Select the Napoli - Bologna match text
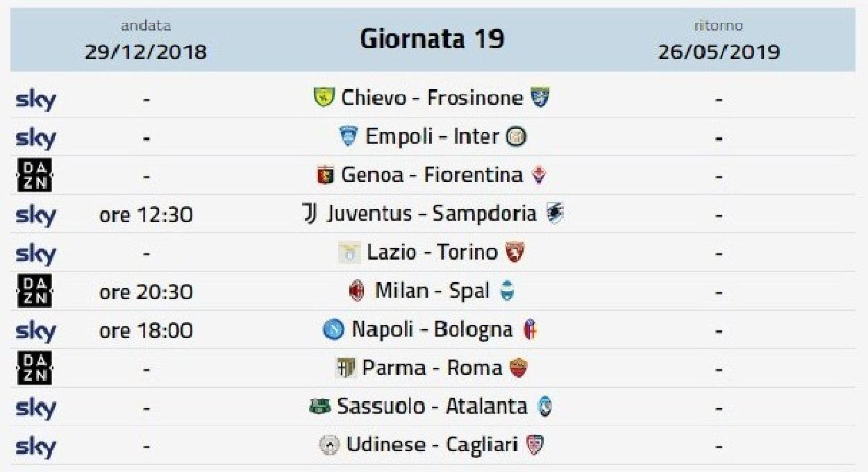 433,330
